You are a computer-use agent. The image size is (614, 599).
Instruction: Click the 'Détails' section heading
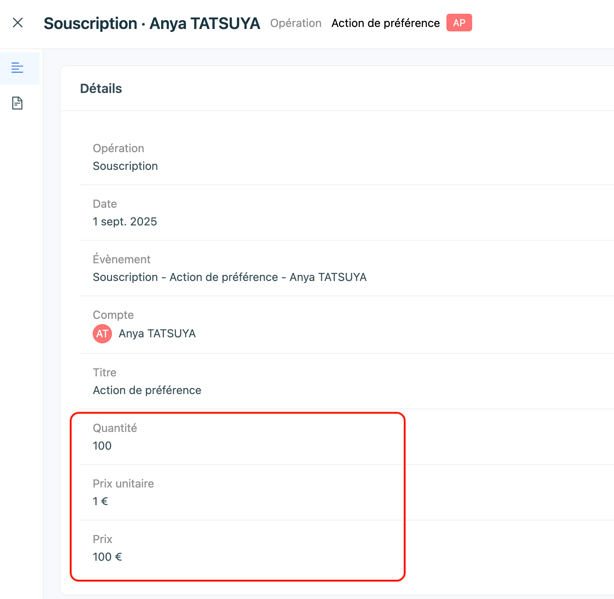click(x=101, y=89)
